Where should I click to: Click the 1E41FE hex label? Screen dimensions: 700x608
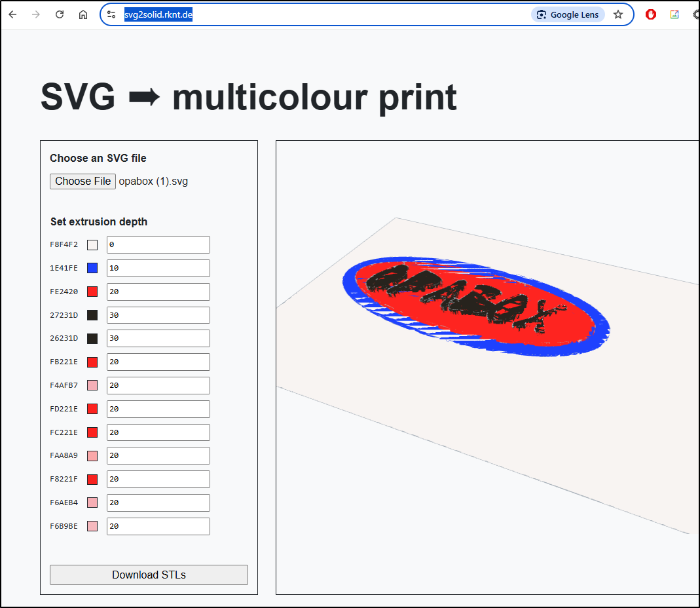(64, 268)
